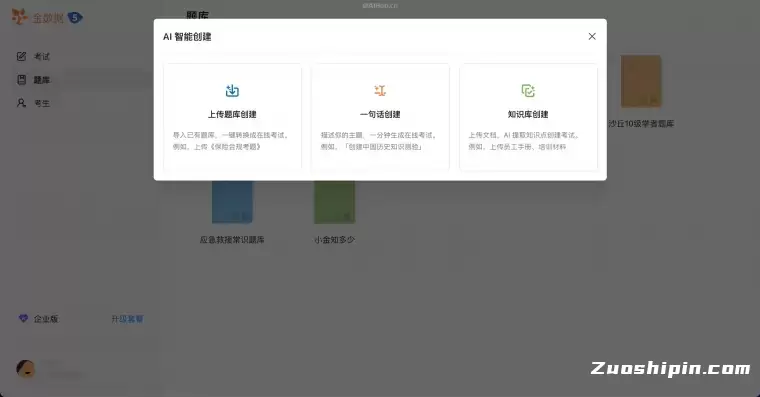
Task: Select the 上传题库创建 card title
Action: pos(232,114)
